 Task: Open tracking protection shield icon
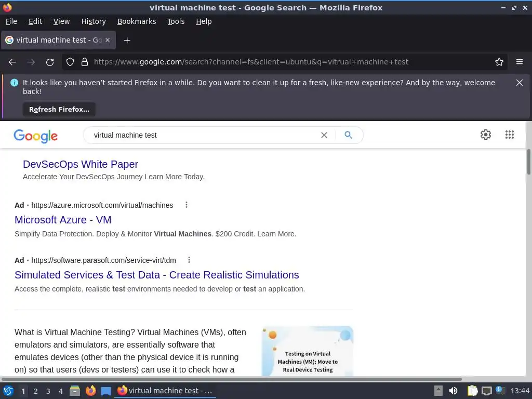coord(70,62)
